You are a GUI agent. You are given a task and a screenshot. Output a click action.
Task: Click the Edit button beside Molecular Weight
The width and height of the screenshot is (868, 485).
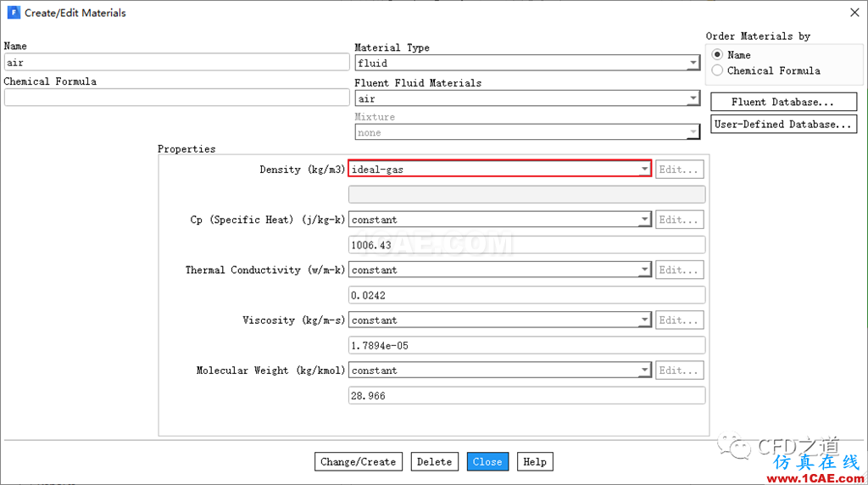tap(679, 371)
